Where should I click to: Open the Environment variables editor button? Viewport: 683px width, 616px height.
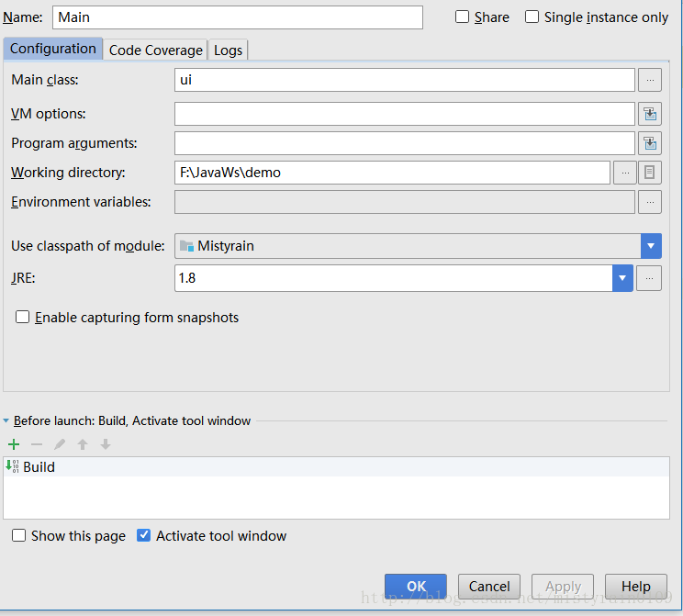pyautogui.click(x=649, y=202)
